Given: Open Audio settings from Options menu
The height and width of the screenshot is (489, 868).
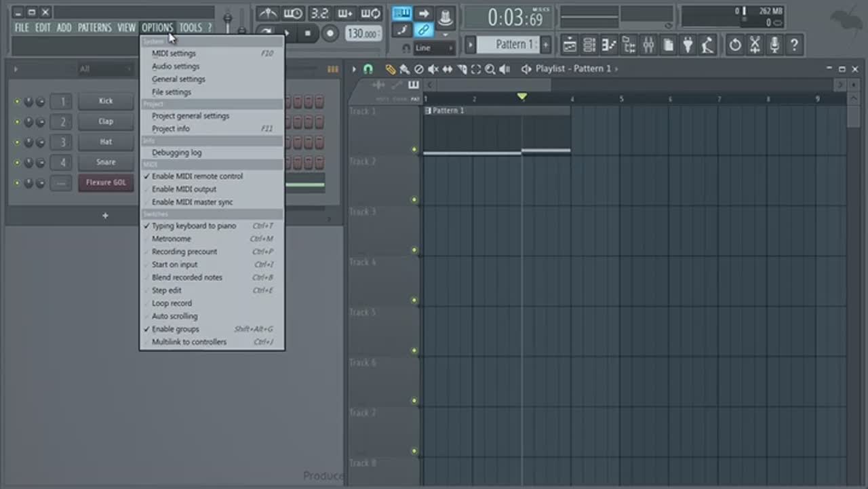Looking at the screenshot, I should (x=175, y=66).
